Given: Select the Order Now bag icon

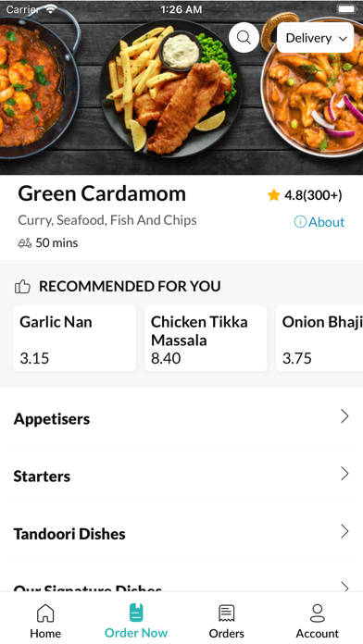Looking at the screenshot, I should coord(136,613).
